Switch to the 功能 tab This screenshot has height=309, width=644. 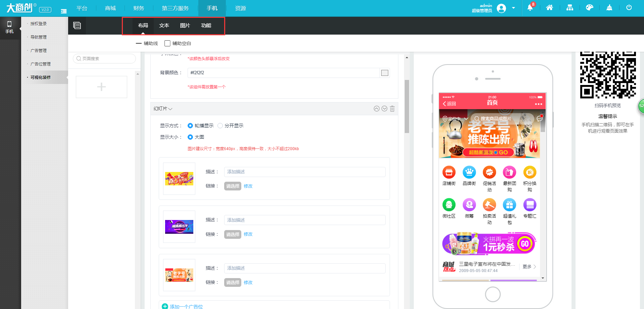(206, 26)
